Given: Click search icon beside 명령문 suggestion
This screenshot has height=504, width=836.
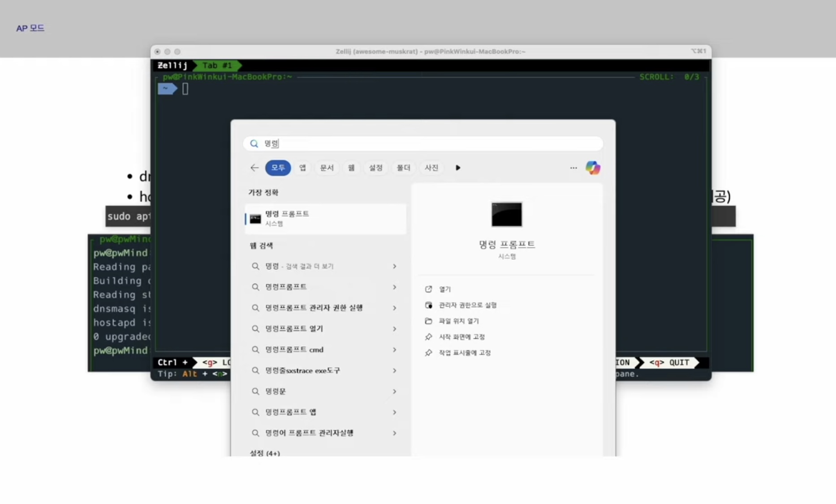Looking at the screenshot, I should 255,391.
